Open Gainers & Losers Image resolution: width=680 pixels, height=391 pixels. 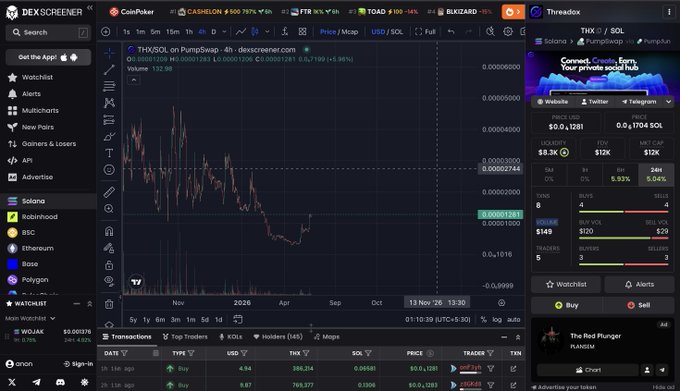coord(49,143)
